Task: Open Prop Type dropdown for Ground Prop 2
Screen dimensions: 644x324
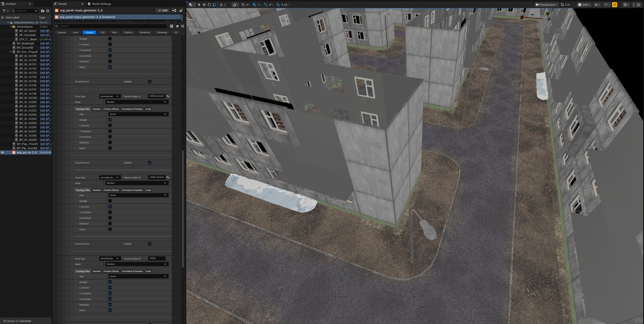Action: click(x=109, y=96)
